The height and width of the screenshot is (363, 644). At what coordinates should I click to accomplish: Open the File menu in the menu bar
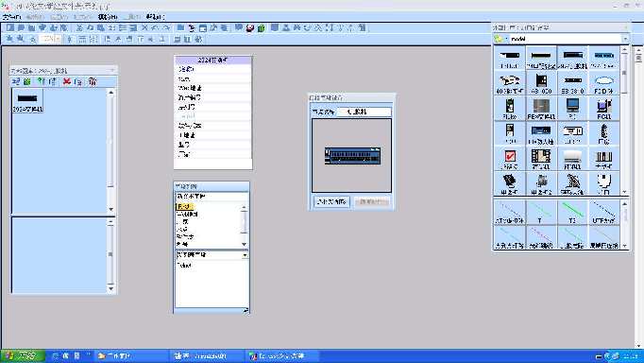(x=11, y=17)
